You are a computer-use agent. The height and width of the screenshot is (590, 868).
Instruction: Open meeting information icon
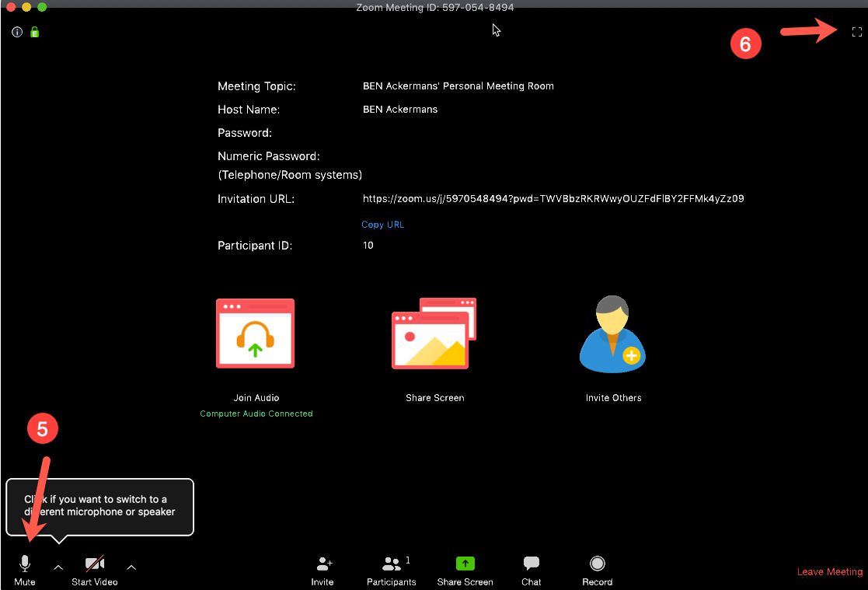[17, 32]
